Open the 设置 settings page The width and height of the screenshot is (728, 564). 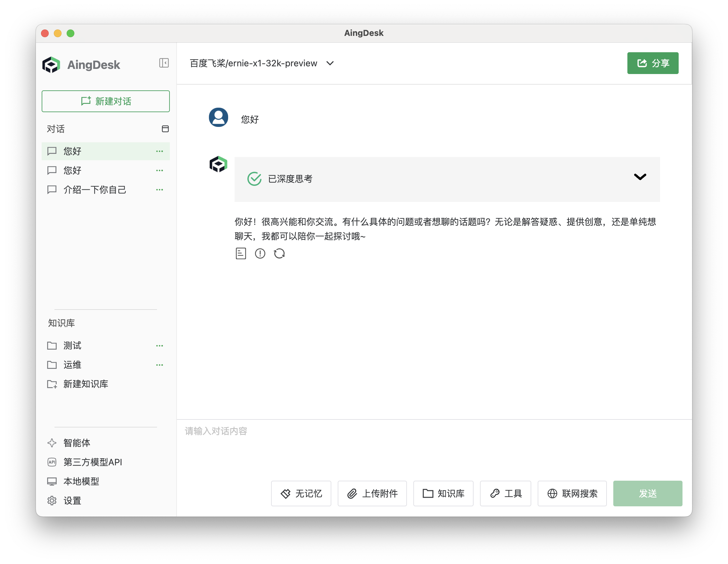coord(72,501)
